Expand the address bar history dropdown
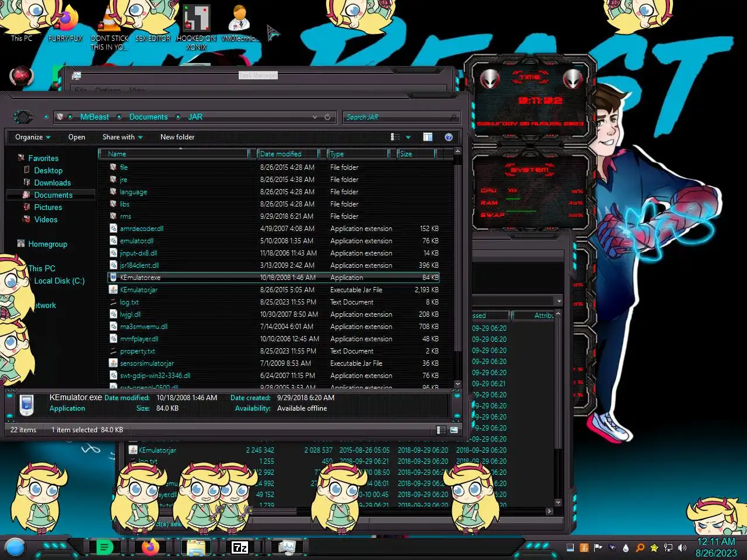This screenshot has height=560, width=747. coord(315,117)
